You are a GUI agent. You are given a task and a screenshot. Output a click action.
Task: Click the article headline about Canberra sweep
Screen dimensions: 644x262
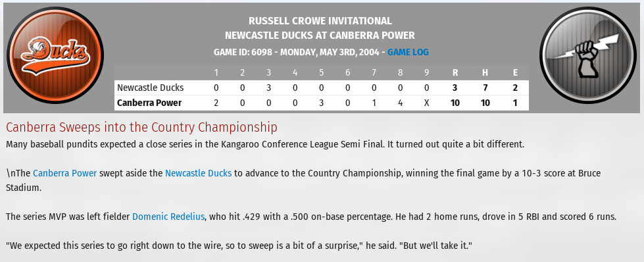[141, 128]
